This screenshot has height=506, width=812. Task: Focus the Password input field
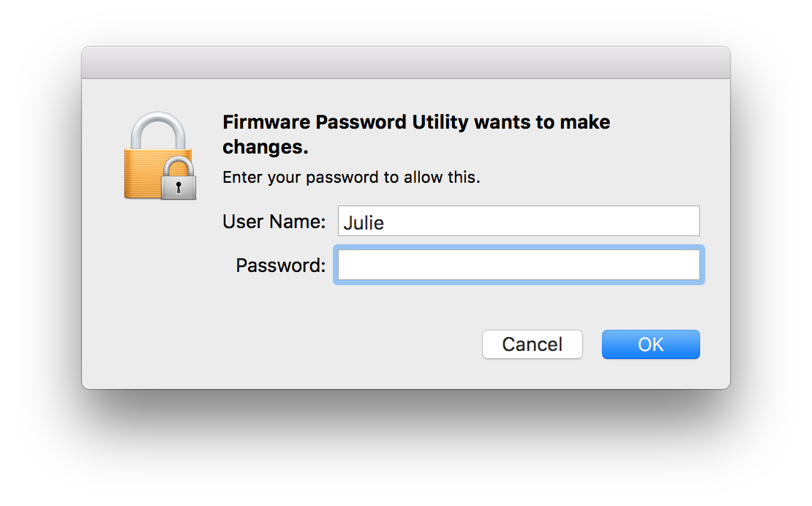518,265
